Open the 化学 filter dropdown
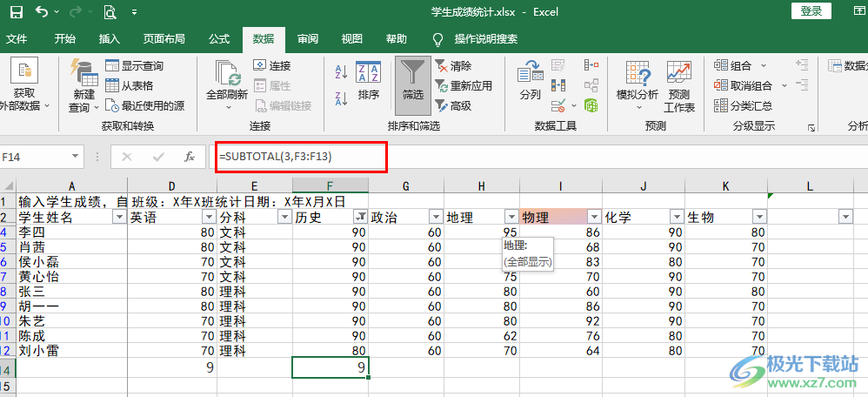The height and width of the screenshot is (397, 868). click(677, 218)
